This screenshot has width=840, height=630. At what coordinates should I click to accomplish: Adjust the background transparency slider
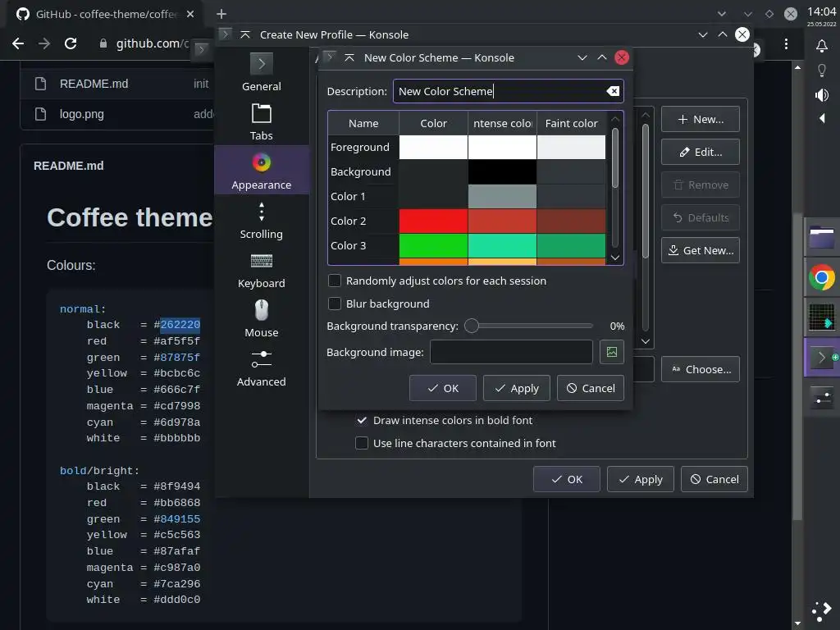[x=529, y=326]
